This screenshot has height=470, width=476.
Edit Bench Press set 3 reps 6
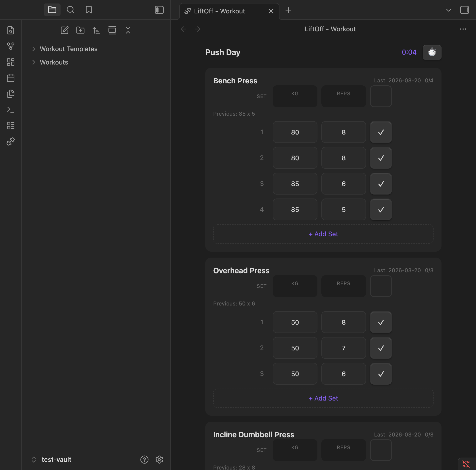tap(343, 184)
